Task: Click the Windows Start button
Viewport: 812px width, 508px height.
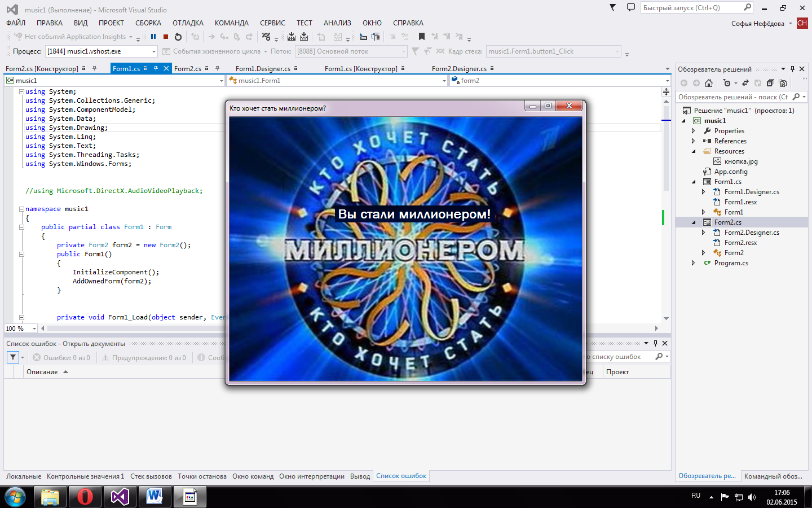Action: point(15,497)
